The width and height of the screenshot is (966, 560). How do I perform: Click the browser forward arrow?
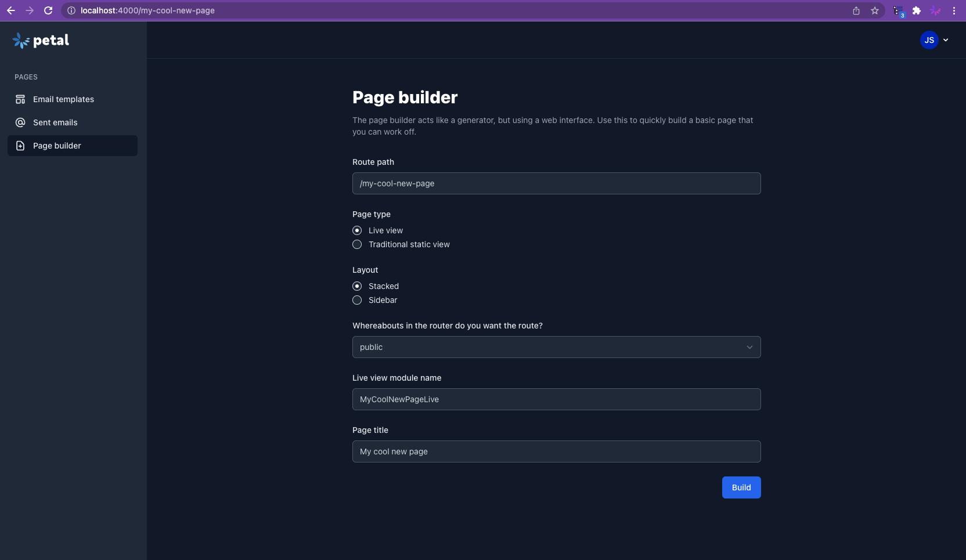coord(30,10)
